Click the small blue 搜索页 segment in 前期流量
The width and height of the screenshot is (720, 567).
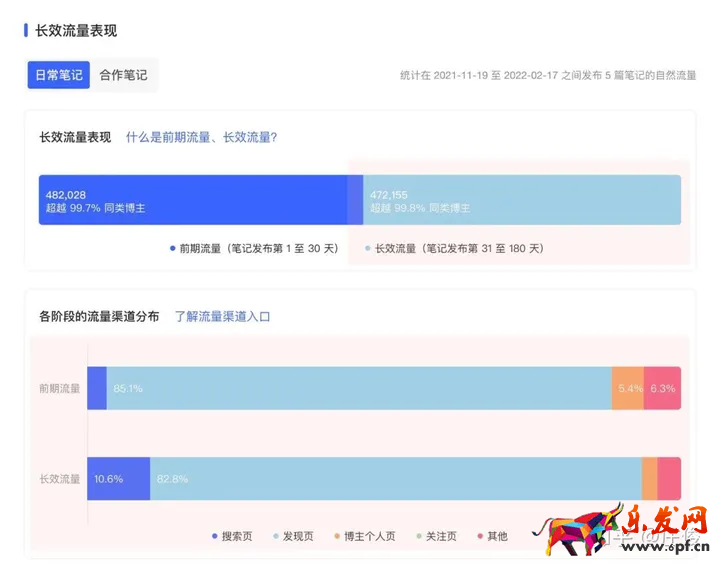click(x=97, y=388)
